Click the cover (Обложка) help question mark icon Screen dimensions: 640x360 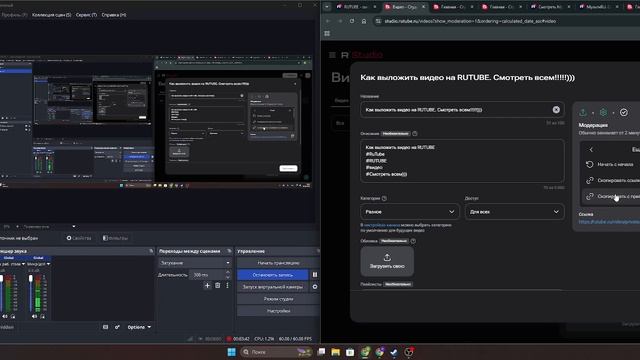pyautogui.click(x=413, y=241)
